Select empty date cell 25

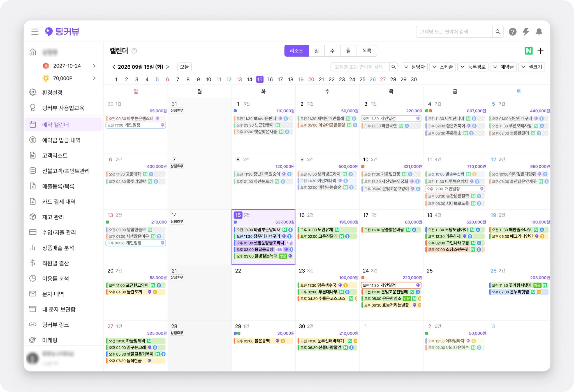pyautogui.click(x=455, y=293)
